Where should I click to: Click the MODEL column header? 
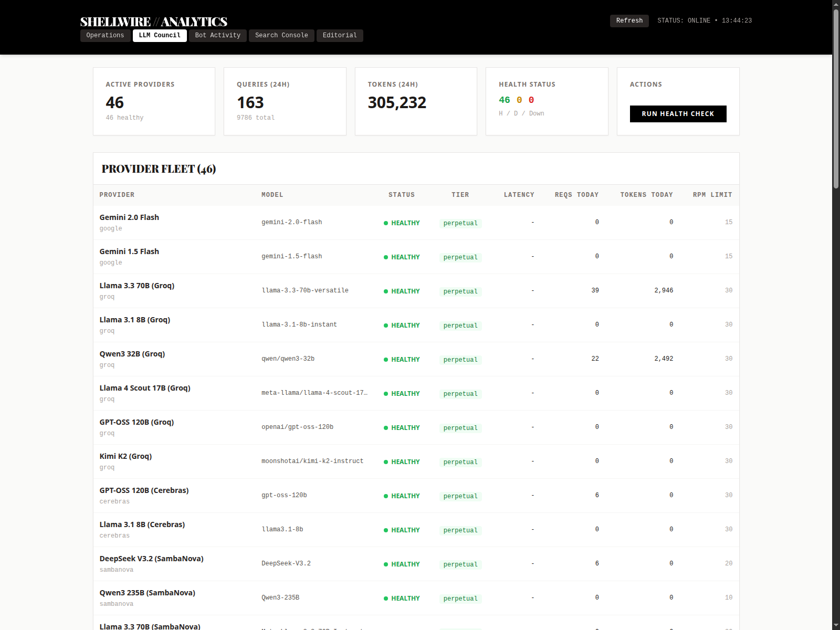(272, 195)
